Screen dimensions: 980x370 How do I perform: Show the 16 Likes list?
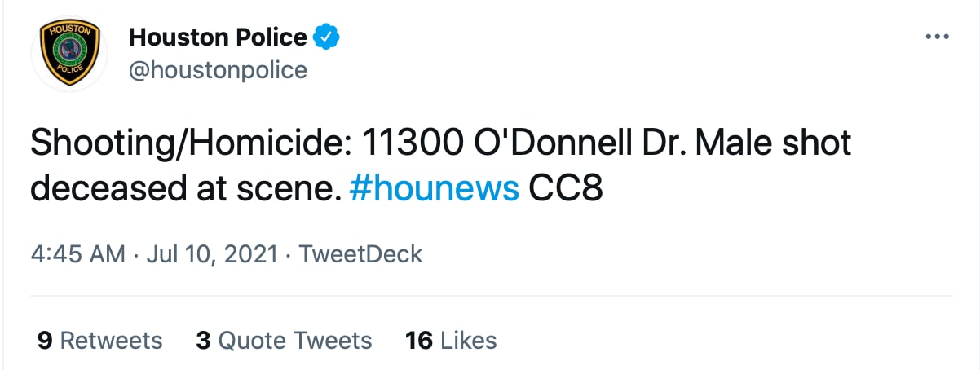pos(451,340)
